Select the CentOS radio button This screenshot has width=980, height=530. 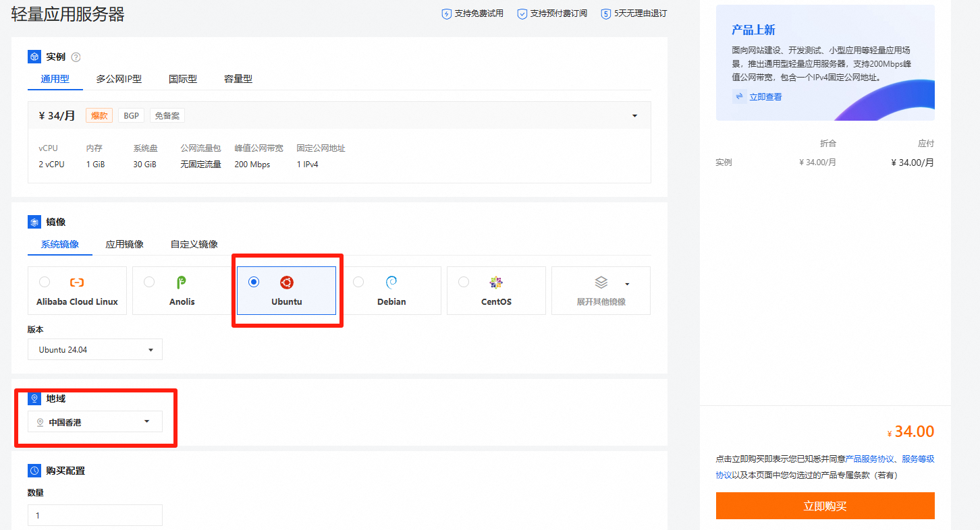(463, 282)
